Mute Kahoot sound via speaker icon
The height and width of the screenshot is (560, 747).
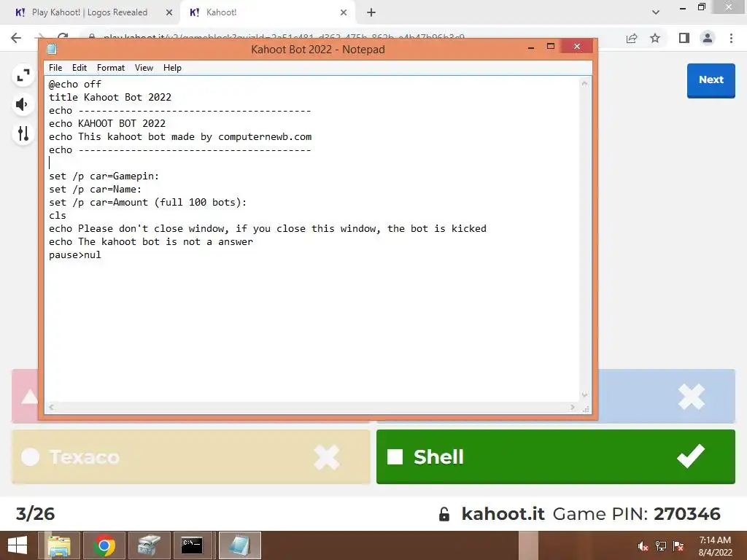[x=23, y=104]
